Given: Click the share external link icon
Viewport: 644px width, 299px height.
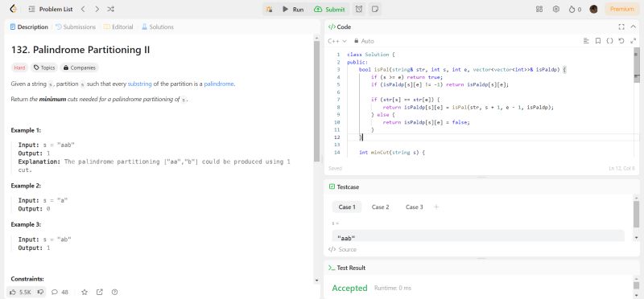Looking at the screenshot, I should coord(99,292).
